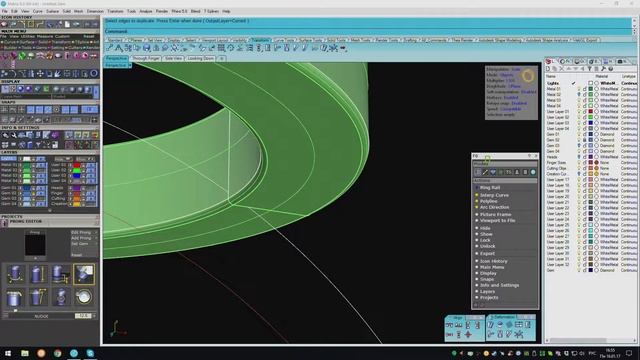The width and height of the screenshot is (640, 360).
Task: Choose Interp Curve in the F6 panel
Action: [494, 195]
